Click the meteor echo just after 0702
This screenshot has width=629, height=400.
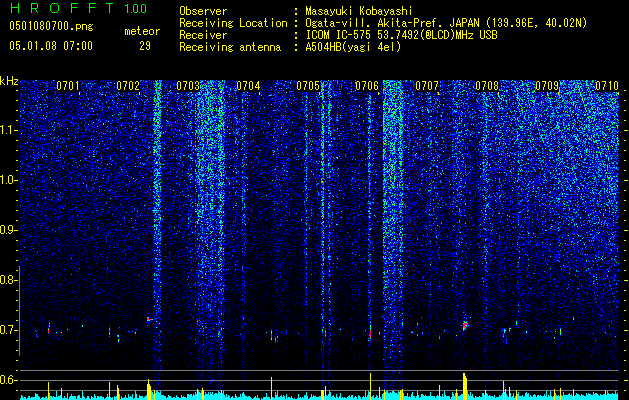[149, 319]
